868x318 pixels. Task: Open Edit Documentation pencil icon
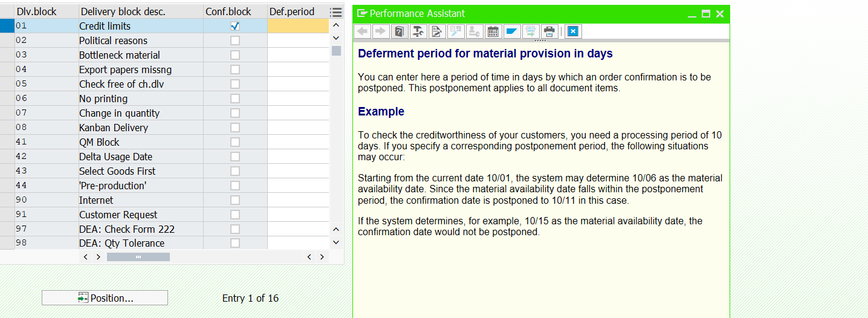(437, 31)
